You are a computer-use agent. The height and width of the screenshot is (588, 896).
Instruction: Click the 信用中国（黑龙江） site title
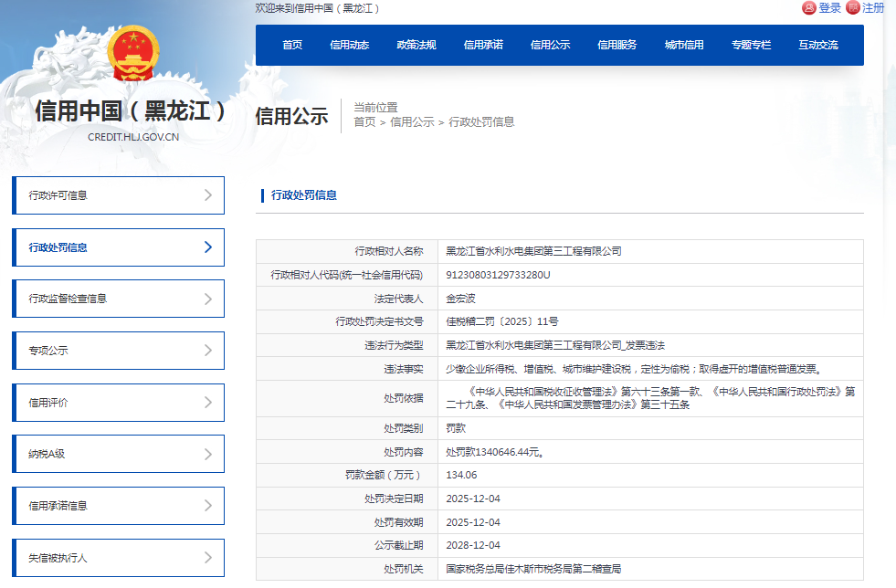point(132,110)
